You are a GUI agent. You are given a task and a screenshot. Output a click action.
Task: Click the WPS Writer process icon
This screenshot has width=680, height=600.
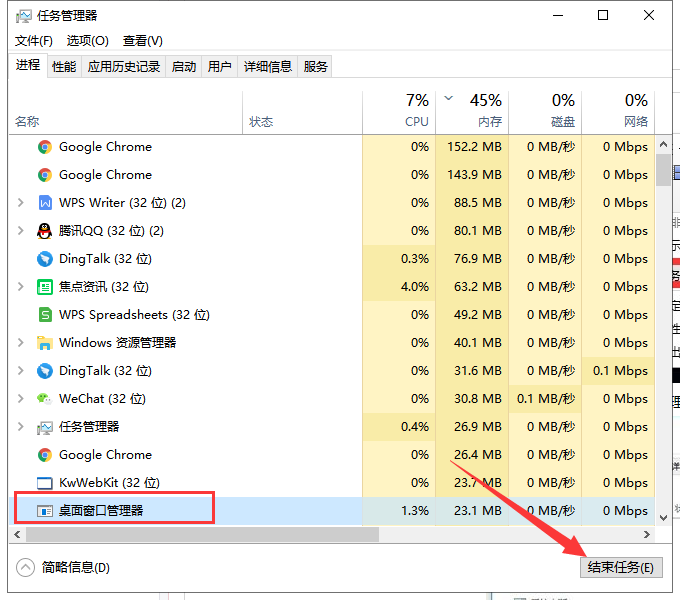click(44, 203)
